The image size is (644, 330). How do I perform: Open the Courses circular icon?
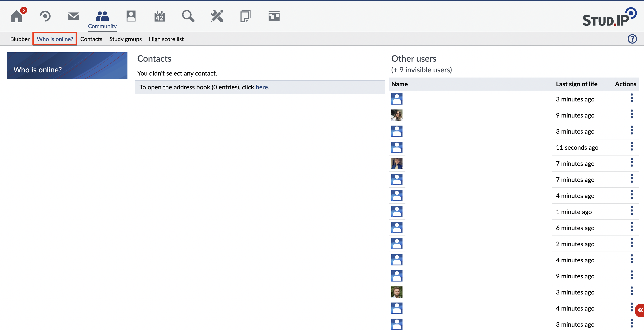coord(45,17)
